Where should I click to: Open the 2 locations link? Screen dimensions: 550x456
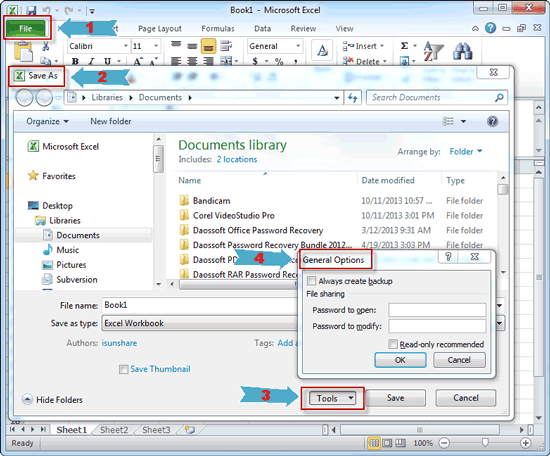237,159
